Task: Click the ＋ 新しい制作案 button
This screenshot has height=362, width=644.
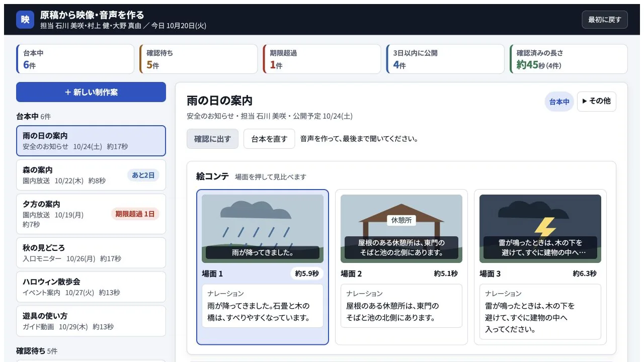Action: [x=91, y=92]
